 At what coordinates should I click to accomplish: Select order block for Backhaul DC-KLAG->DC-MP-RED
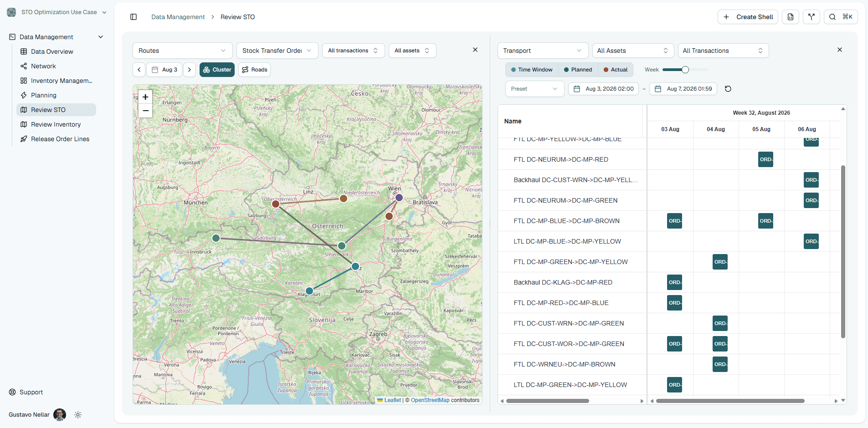[x=674, y=282]
